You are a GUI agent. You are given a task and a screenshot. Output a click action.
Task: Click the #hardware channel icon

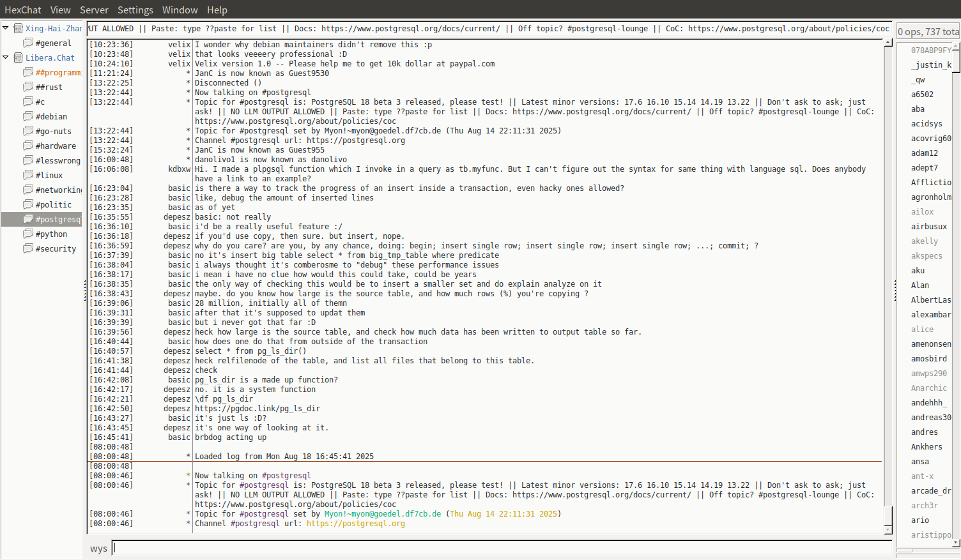click(x=28, y=146)
